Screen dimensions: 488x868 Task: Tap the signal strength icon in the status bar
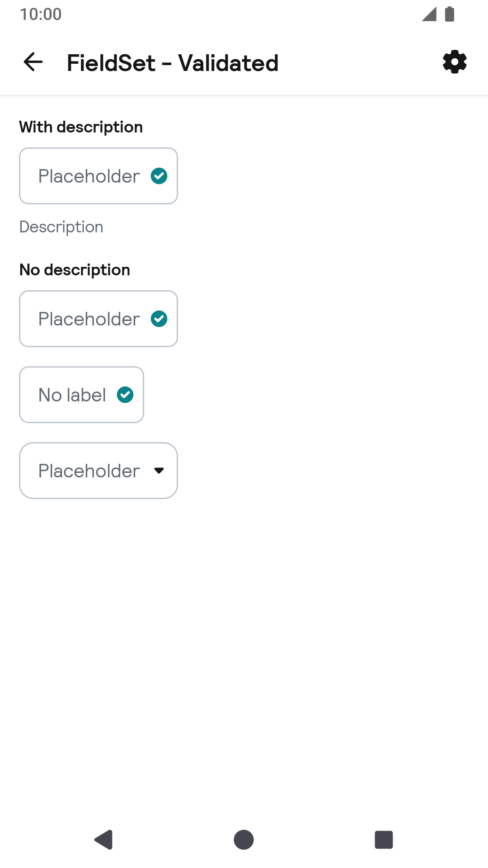(x=429, y=14)
